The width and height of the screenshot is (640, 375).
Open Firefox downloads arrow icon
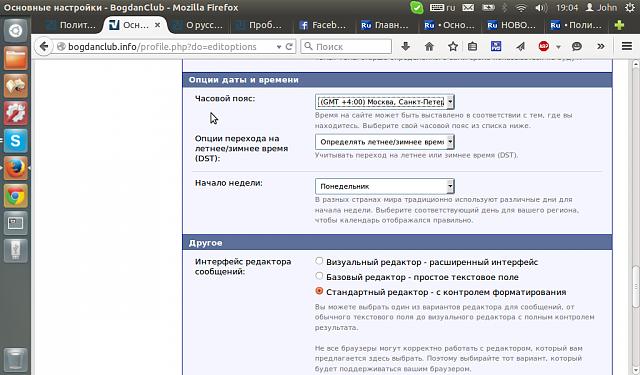click(x=405, y=47)
